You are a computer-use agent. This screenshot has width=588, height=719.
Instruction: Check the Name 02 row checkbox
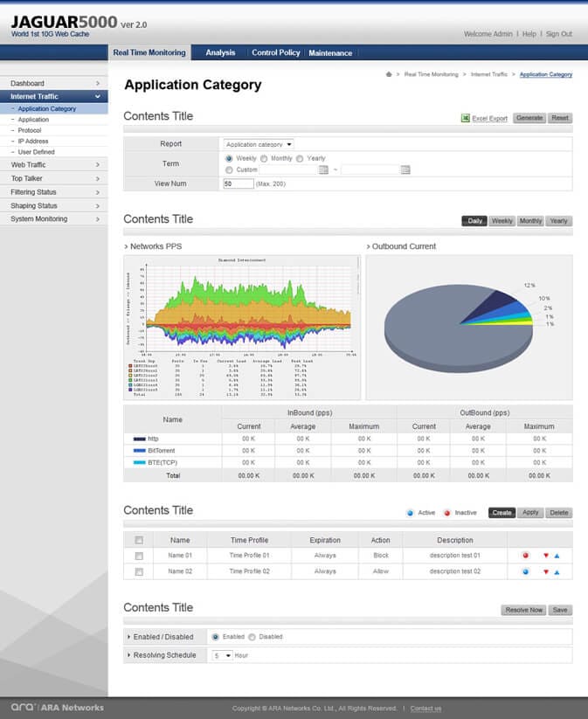(x=139, y=572)
